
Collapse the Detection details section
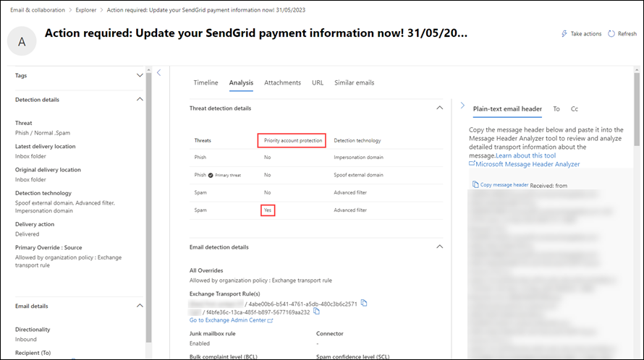coord(140,99)
